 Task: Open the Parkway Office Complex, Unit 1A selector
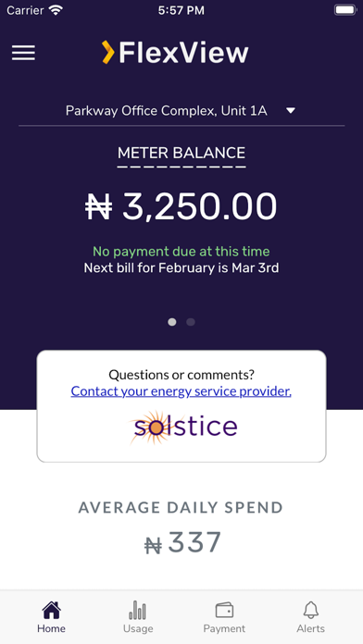click(x=181, y=111)
